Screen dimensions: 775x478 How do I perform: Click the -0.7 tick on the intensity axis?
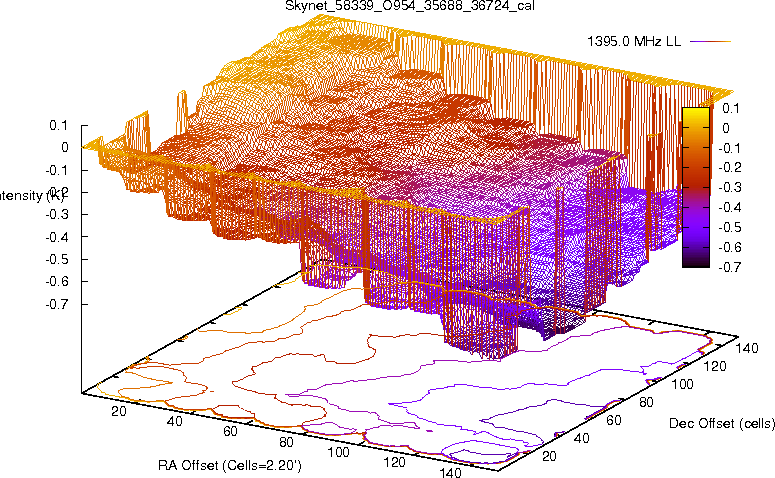pos(57,304)
